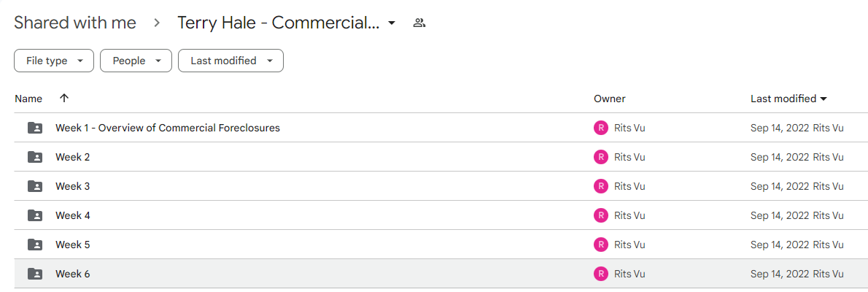Open the Last modified column sort menu

pos(788,99)
